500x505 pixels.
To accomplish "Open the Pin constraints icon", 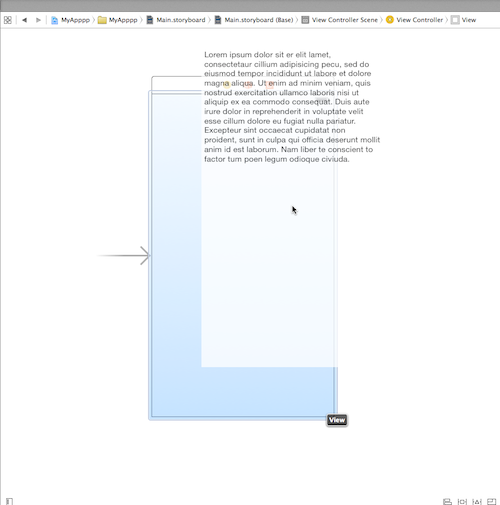I will tap(462, 501).
